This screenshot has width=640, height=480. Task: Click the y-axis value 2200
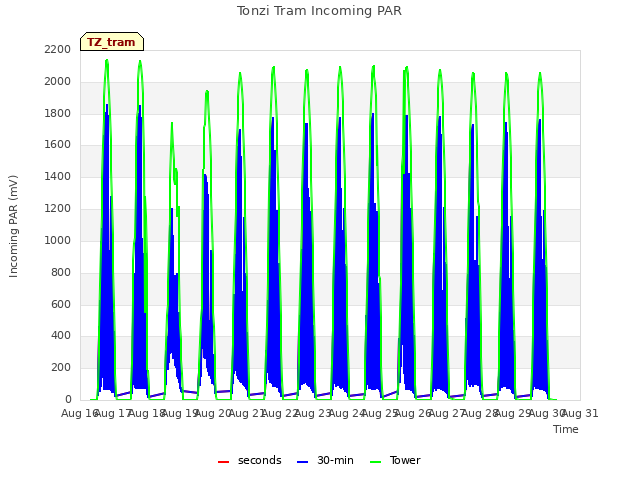58,50
